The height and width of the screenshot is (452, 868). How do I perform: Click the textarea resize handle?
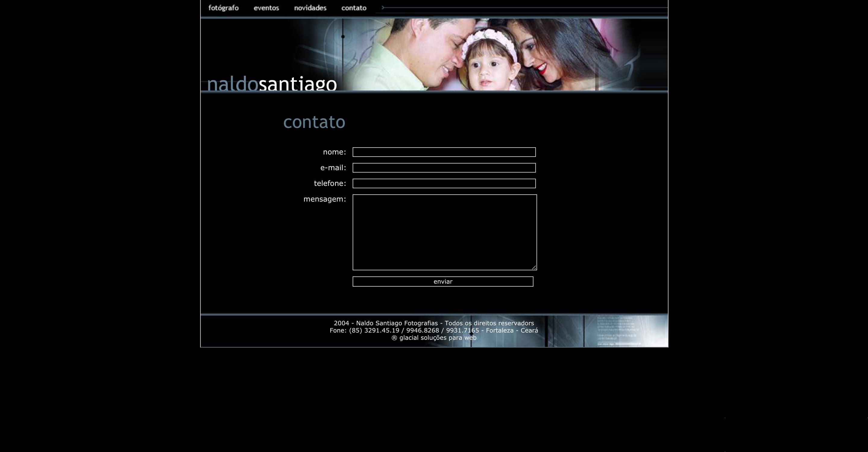[534, 267]
